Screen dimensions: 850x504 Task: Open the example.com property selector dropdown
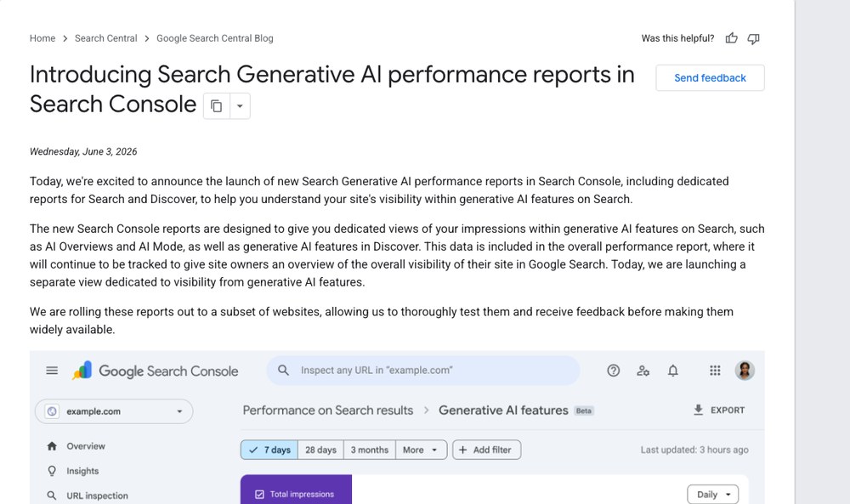pyautogui.click(x=114, y=411)
